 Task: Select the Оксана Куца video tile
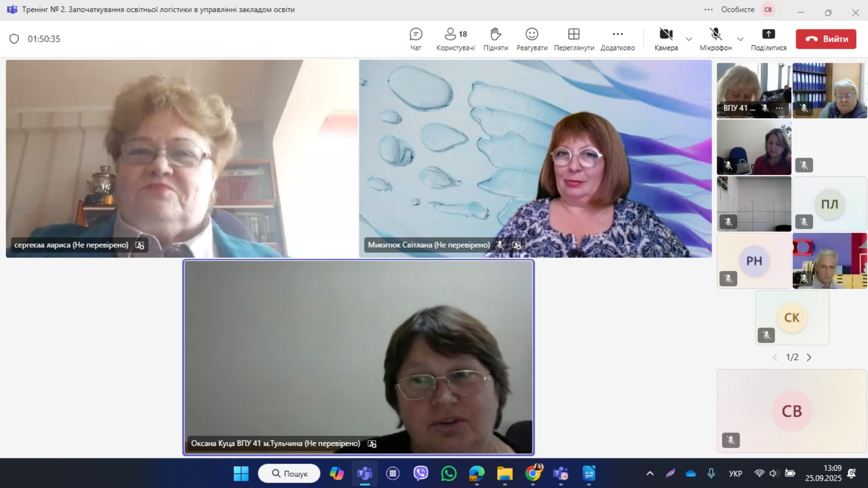coord(358,357)
